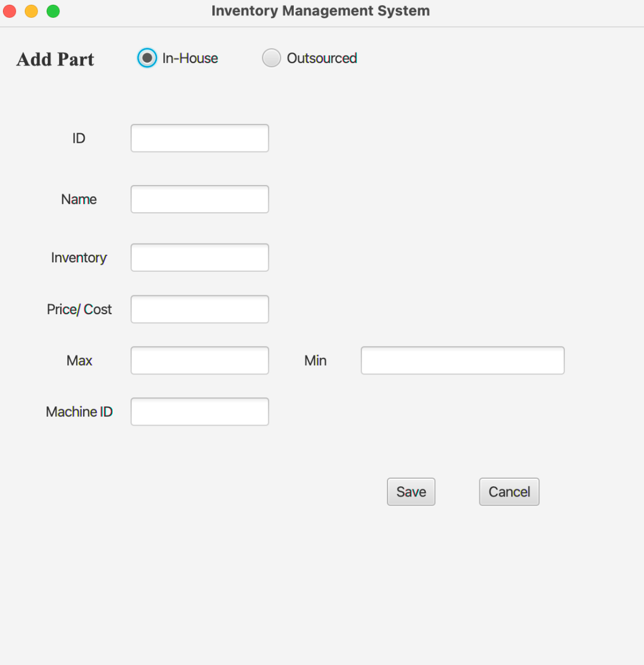Cancel adding the part
644x665 pixels.
coord(509,492)
